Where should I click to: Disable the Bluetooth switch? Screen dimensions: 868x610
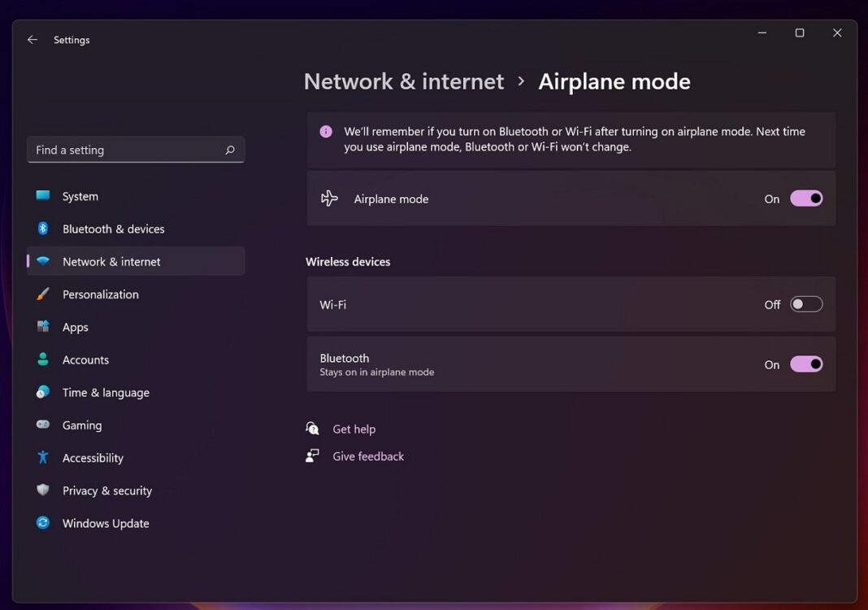click(806, 364)
